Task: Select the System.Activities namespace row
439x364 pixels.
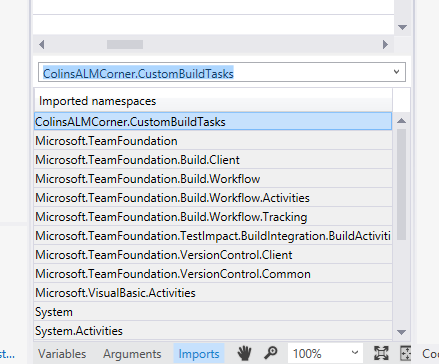Action: coord(213,331)
